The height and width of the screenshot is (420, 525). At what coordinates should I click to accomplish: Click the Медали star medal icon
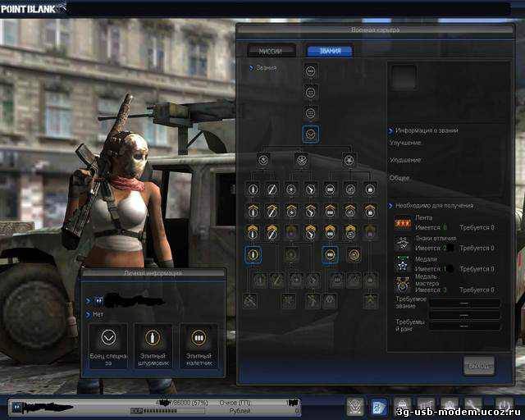point(403,265)
